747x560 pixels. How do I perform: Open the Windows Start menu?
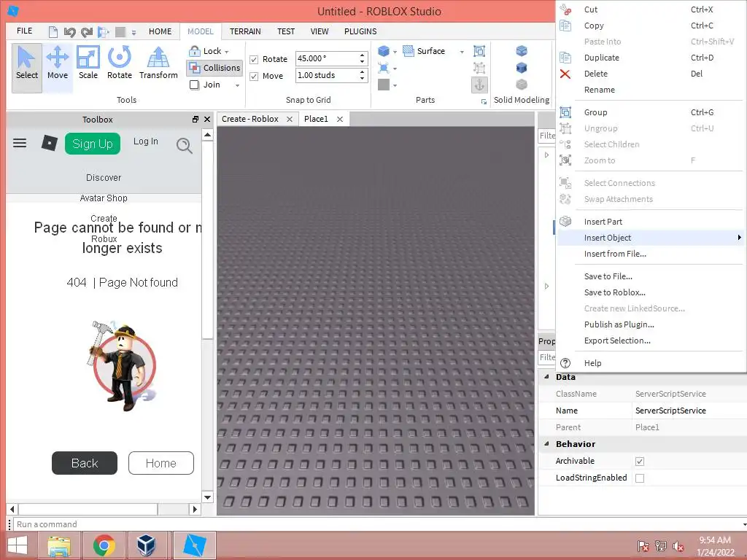18,545
